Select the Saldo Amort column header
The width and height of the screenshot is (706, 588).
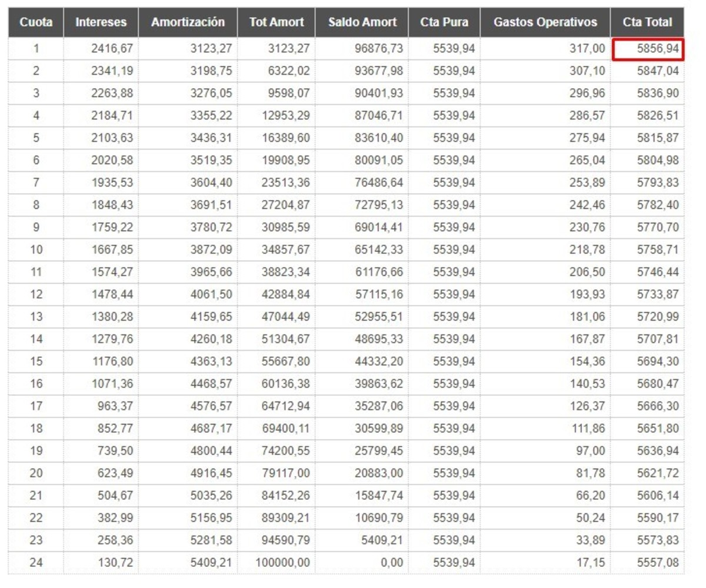tap(362, 22)
